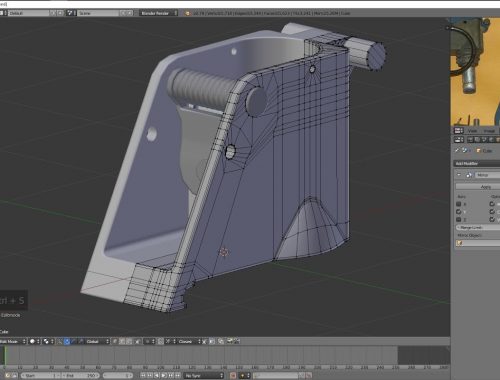Open the image editor type selector
Screen dimensions: 500x380
(459, 131)
